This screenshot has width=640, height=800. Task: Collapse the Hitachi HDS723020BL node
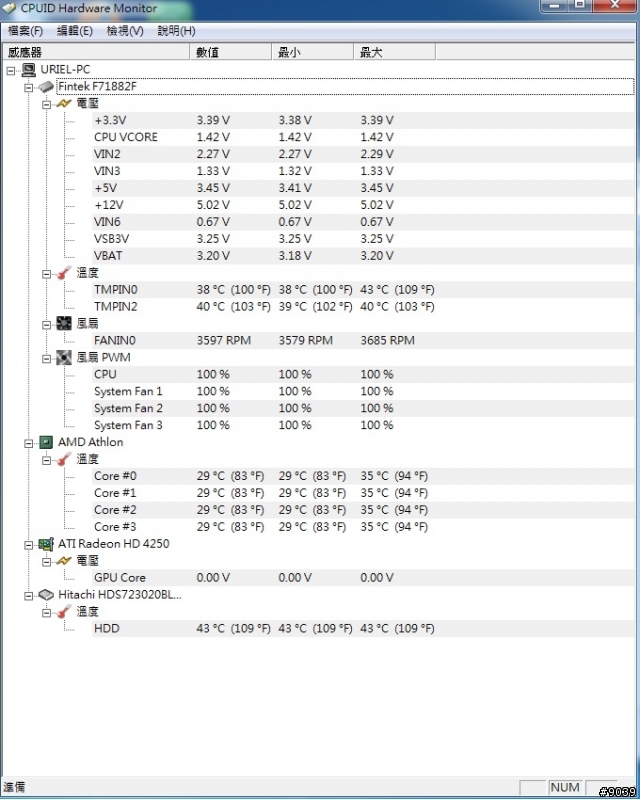pos(29,595)
